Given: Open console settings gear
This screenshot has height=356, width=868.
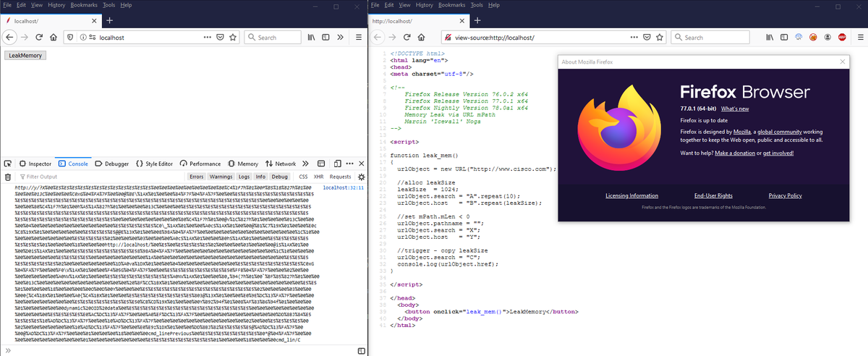Looking at the screenshot, I should [362, 177].
